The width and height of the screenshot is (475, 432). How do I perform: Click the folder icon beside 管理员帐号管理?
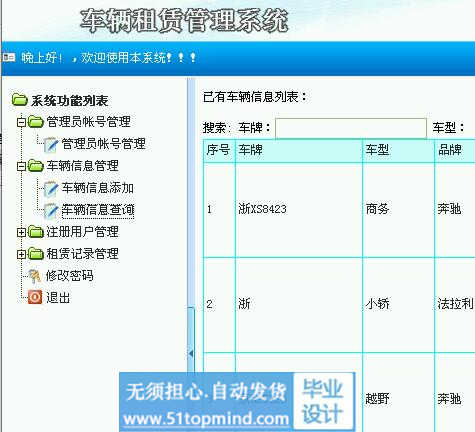pos(36,122)
